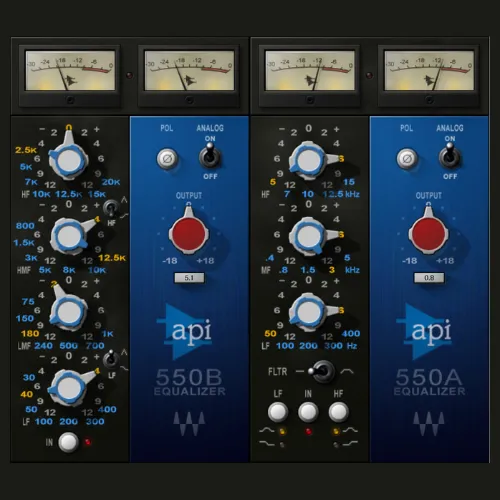Image resolution: width=500 pixels, height=500 pixels.
Task: Select 15 kHz on 550A HF frequency
Action: tap(349, 182)
